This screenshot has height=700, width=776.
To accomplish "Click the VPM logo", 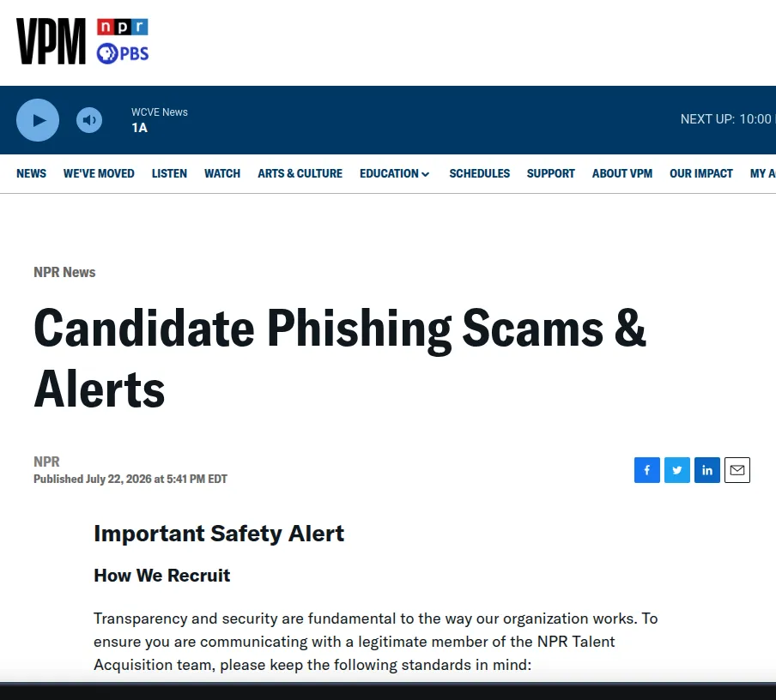I will pos(51,41).
